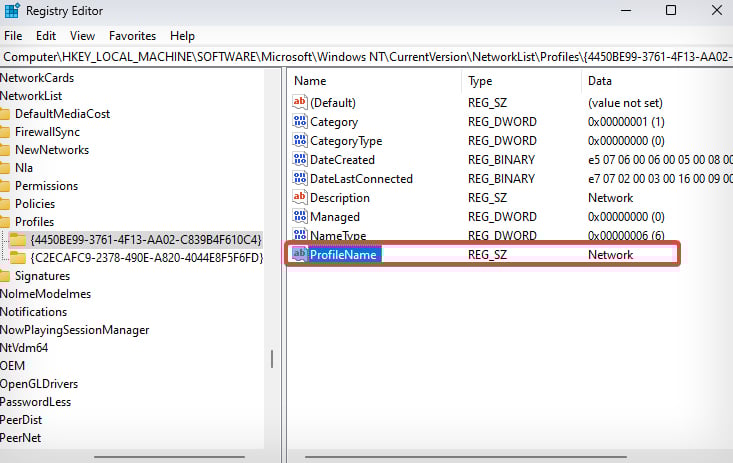Viewport: 733px width, 463px height.
Task: Click the '(value not set)' data cell
Action: 625,103
